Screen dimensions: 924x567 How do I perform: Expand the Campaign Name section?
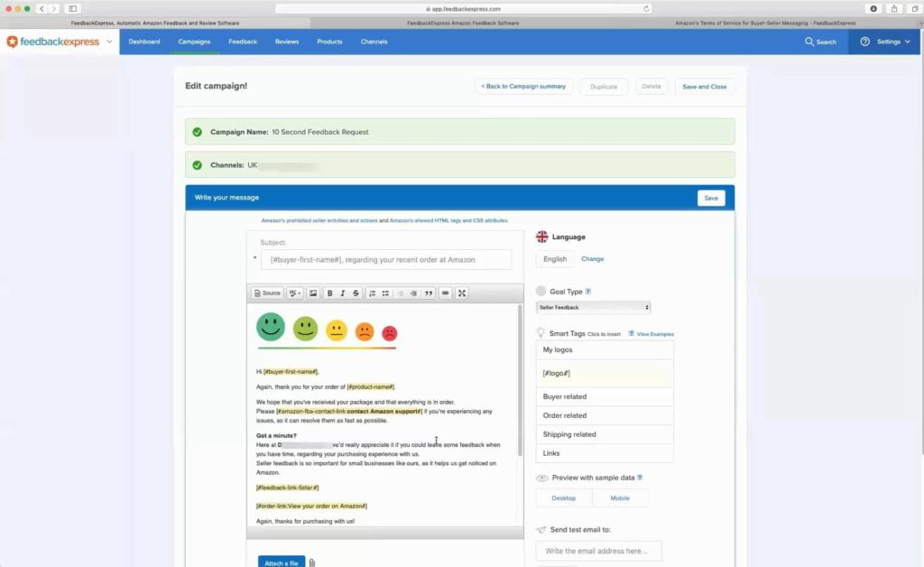tap(459, 132)
